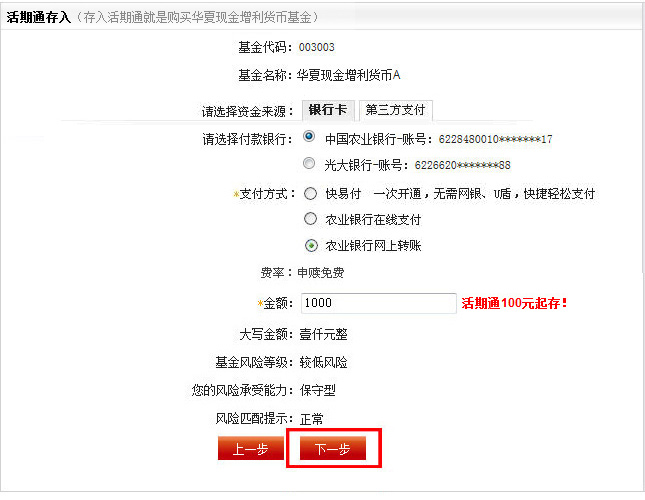
Task: Click the 下一步 button
Action: (x=333, y=448)
